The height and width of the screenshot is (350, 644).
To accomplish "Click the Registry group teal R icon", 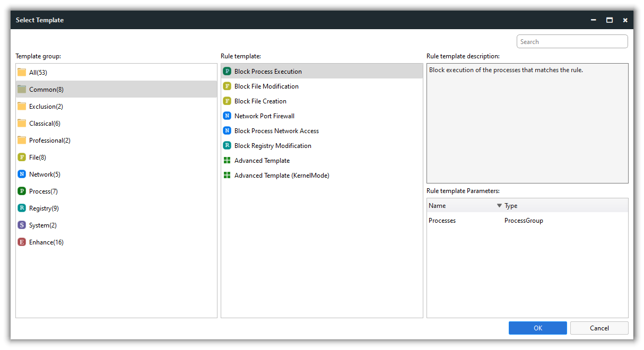I will point(22,208).
